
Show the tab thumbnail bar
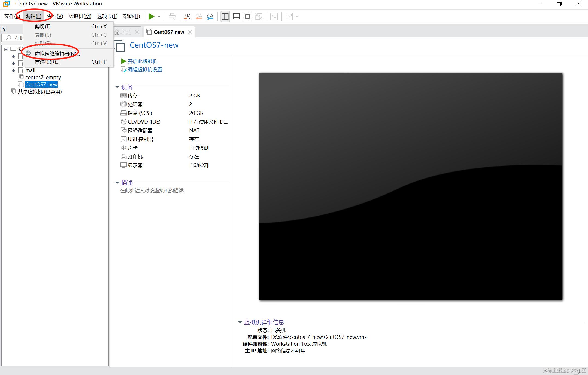point(236,16)
